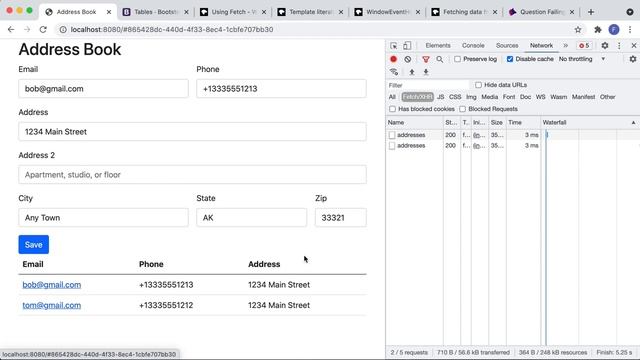
Task: Expand more DevTools tabs chevron
Action: click(566, 46)
